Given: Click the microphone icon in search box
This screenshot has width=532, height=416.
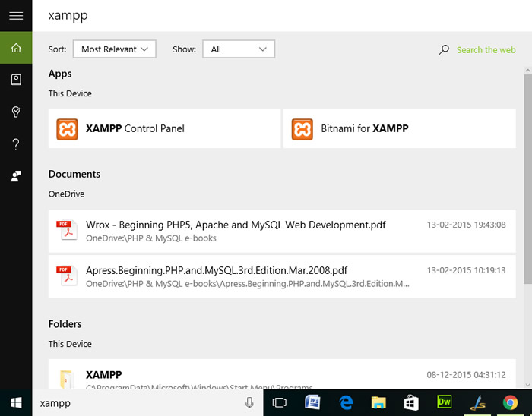Looking at the screenshot, I should point(249,403).
